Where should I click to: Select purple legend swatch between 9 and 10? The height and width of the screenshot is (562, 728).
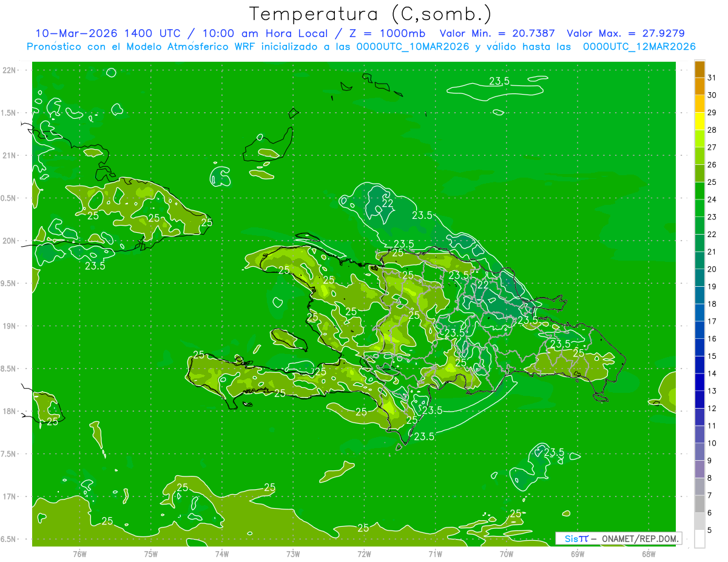tap(699, 452)
